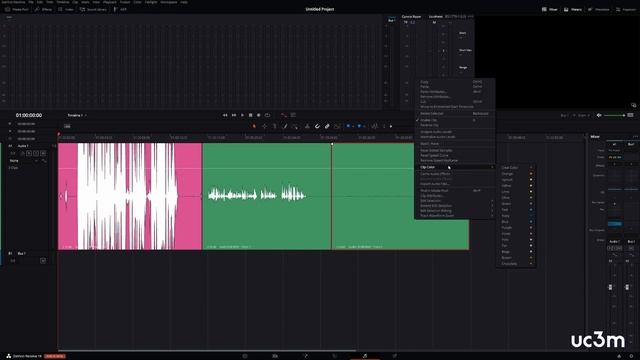The height and width of the screenshot is (360, 640).
Task: Open the Sound Library panel
Action: 93,9
